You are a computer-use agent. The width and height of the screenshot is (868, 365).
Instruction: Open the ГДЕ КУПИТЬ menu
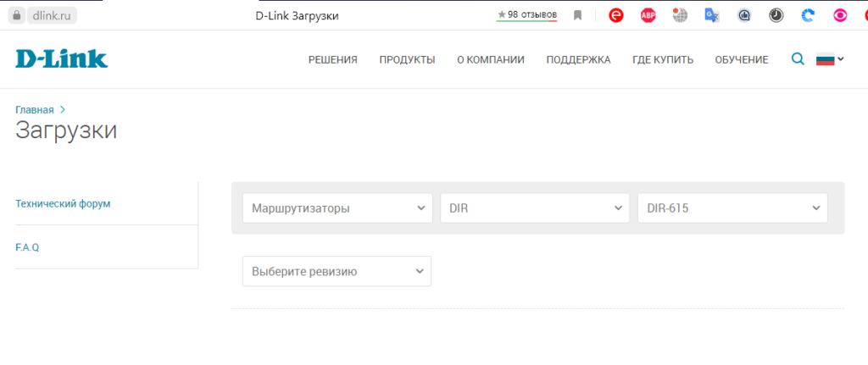tap(663, 60)
